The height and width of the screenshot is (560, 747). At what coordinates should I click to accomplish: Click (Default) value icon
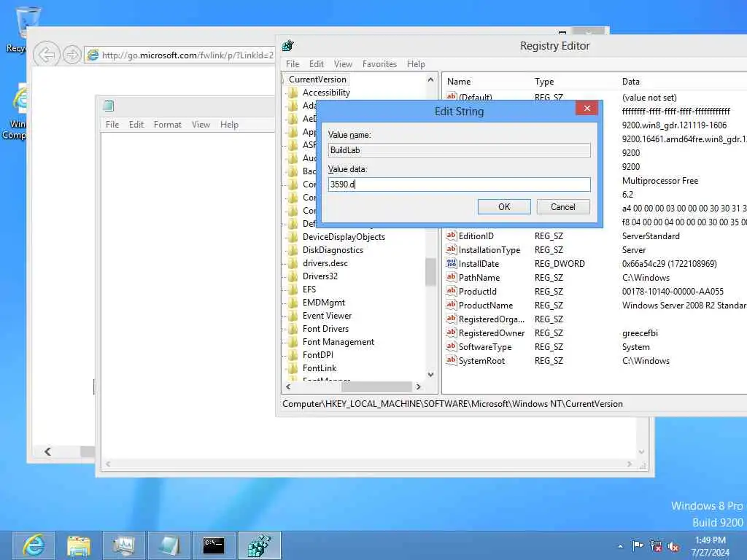451,96
